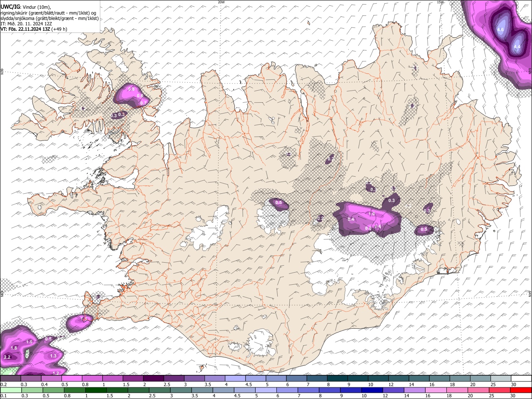Click the 'IT: Mið. 20. 11. 2024 12Z' line
This screenshot has height=399, width=532.
(x=26, y=24)
